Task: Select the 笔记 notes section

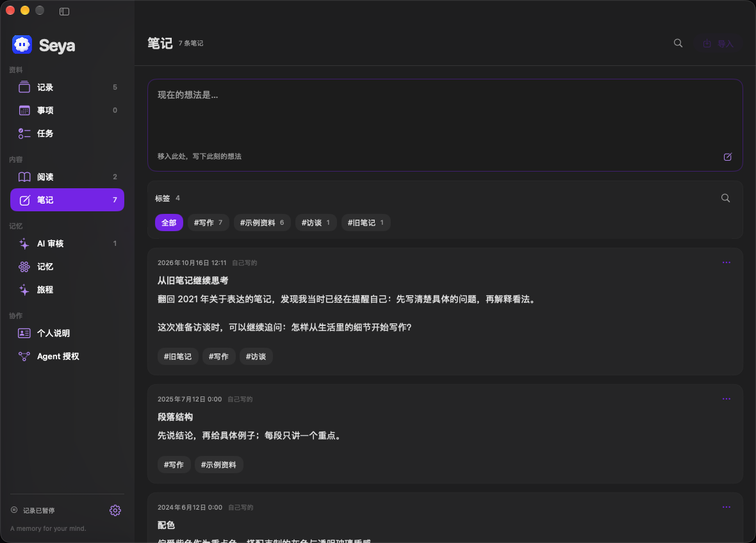Action: [67, 200]
